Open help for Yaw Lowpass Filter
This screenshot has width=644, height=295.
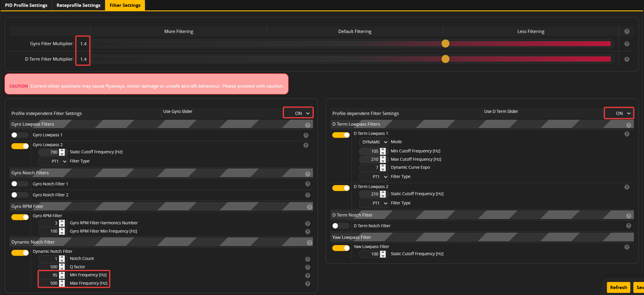[x=627, y=247]
